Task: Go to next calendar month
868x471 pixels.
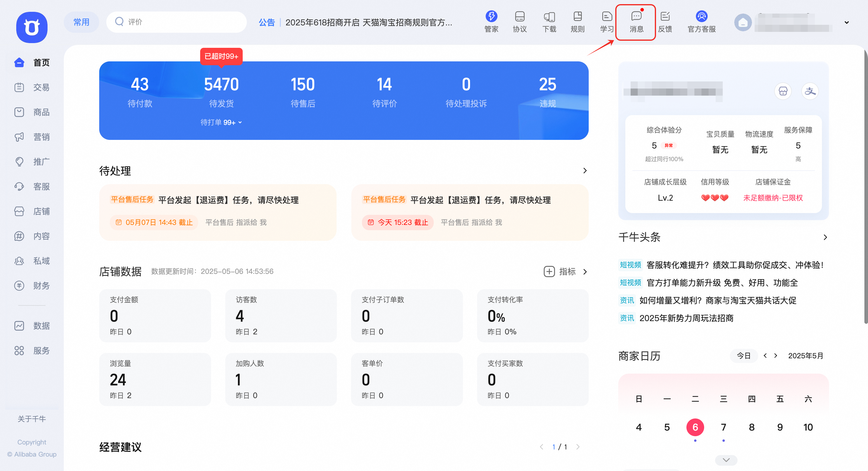Action: 776,355
